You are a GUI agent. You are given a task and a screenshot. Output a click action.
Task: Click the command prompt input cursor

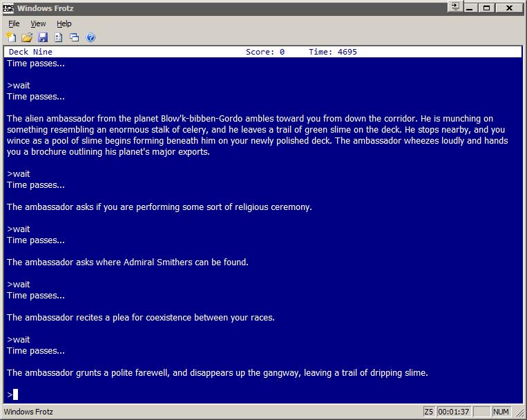click(15, 394)
